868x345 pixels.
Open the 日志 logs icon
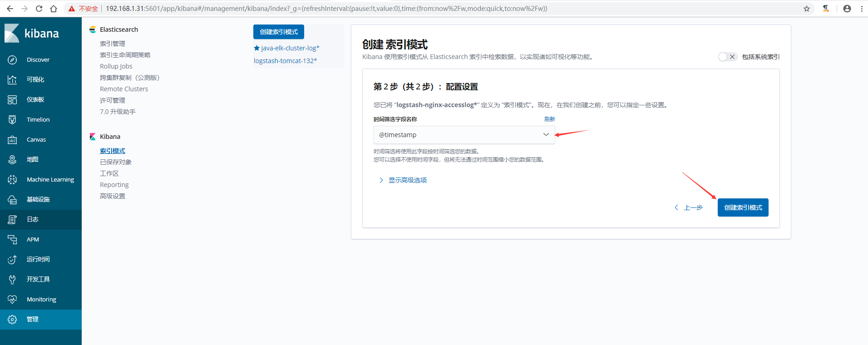pyautogui.click(x=12, y=220)
